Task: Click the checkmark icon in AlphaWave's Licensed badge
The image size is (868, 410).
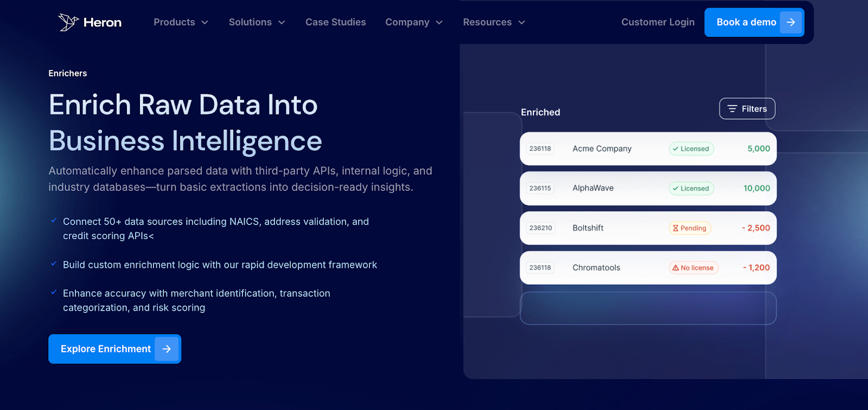Action: click(675, 188)
